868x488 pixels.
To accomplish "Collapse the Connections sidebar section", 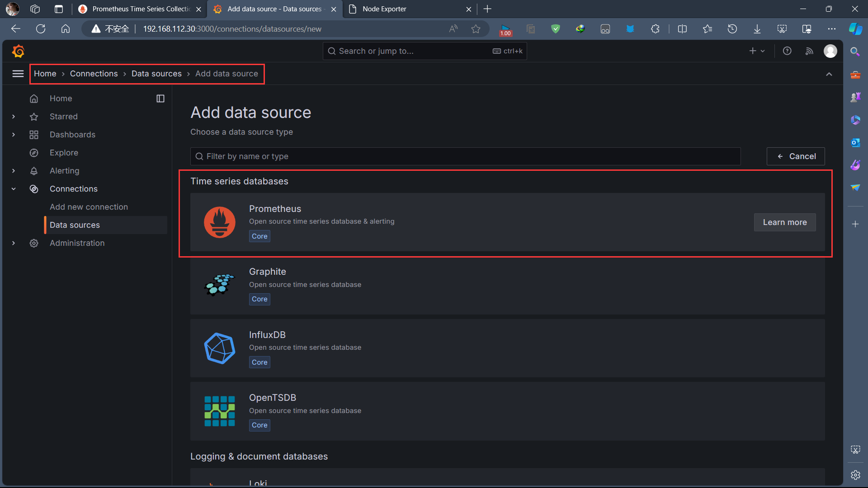I will click(x=13, y=189).
